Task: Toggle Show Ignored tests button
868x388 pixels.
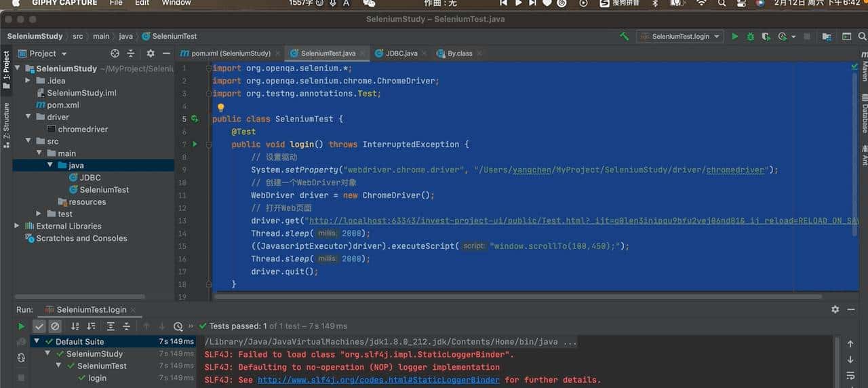Action: click(x=55, y=326)
